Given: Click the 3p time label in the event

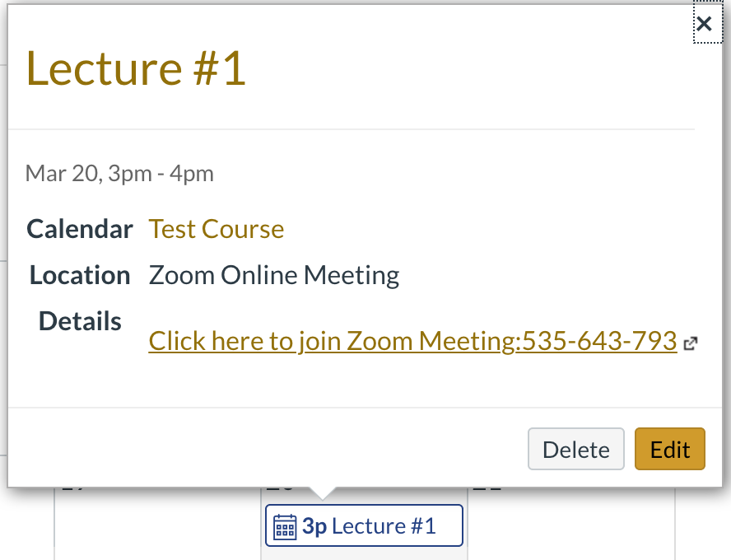Looking at the screenshot, I should (314, 526).
